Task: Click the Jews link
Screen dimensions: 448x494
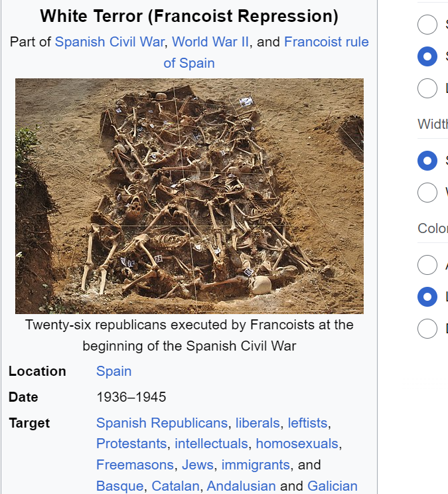Action: 197,465
